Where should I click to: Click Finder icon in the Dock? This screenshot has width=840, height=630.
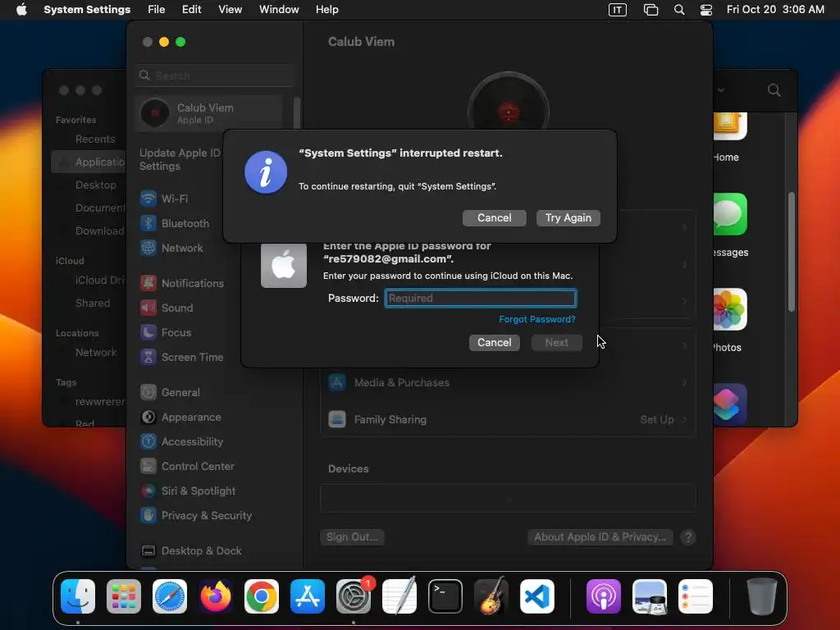[x=78, y=596]
